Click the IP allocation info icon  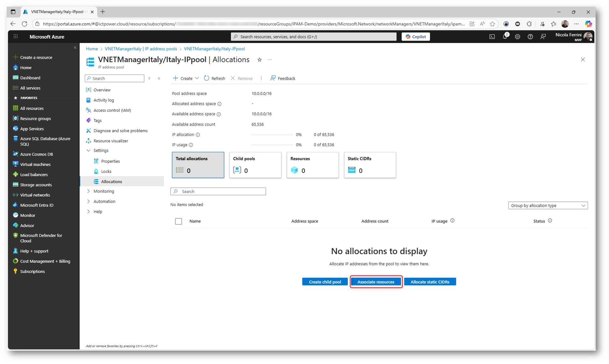tap(198, 135)
